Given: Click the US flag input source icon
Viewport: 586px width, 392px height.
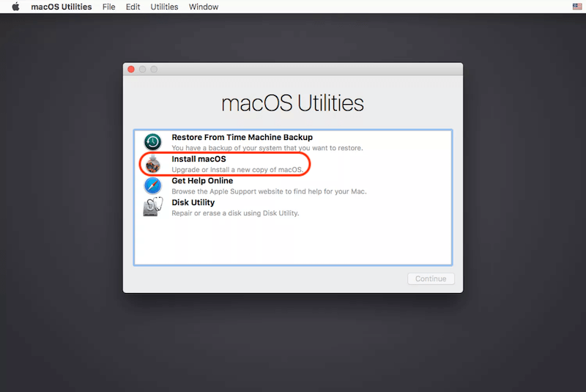Looking at the screenshot, I should [577, 7].
